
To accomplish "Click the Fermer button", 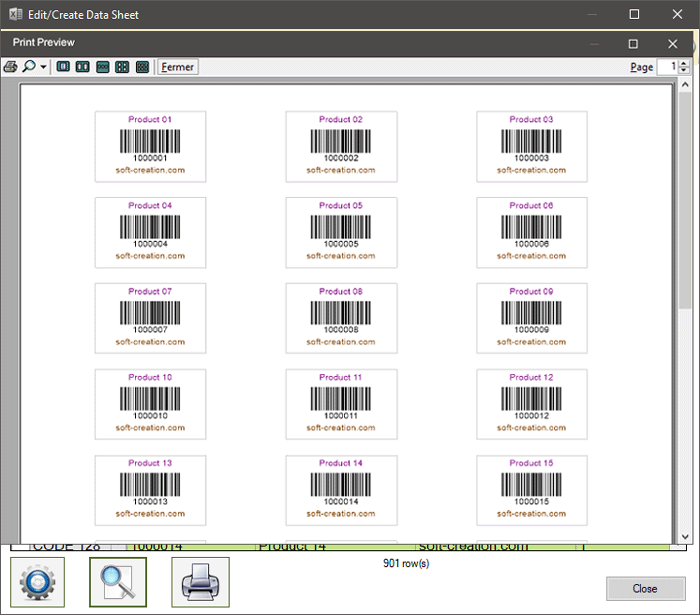I will pos(178,67).
